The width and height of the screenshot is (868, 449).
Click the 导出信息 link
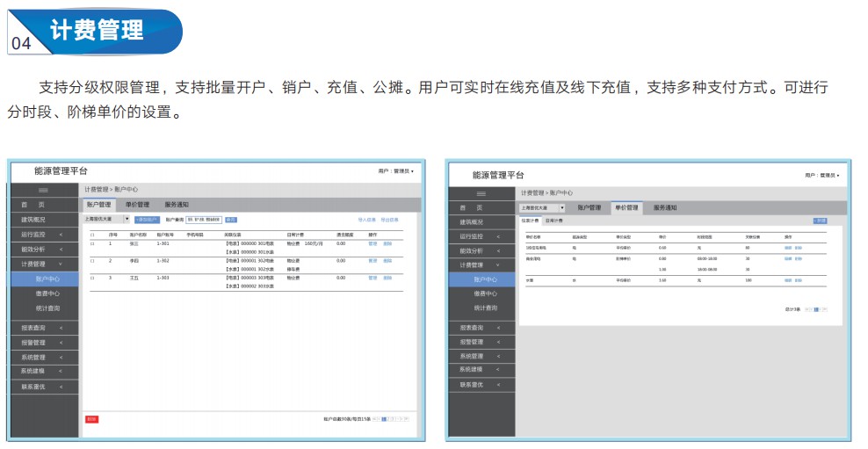[389, 220]
